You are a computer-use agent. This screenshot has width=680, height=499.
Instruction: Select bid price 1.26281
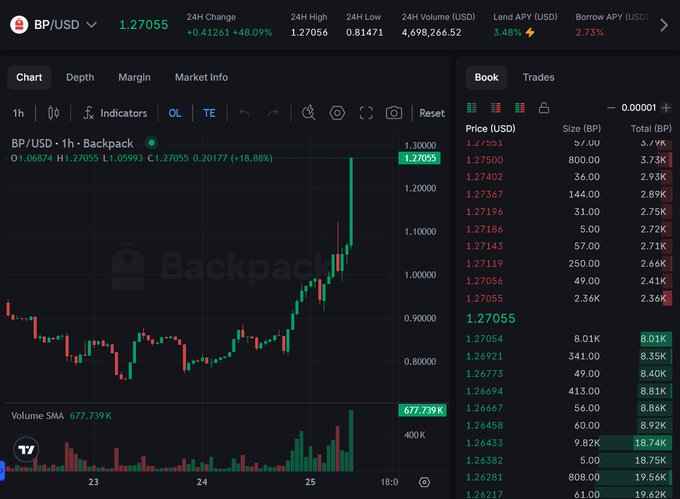point(484,477)
